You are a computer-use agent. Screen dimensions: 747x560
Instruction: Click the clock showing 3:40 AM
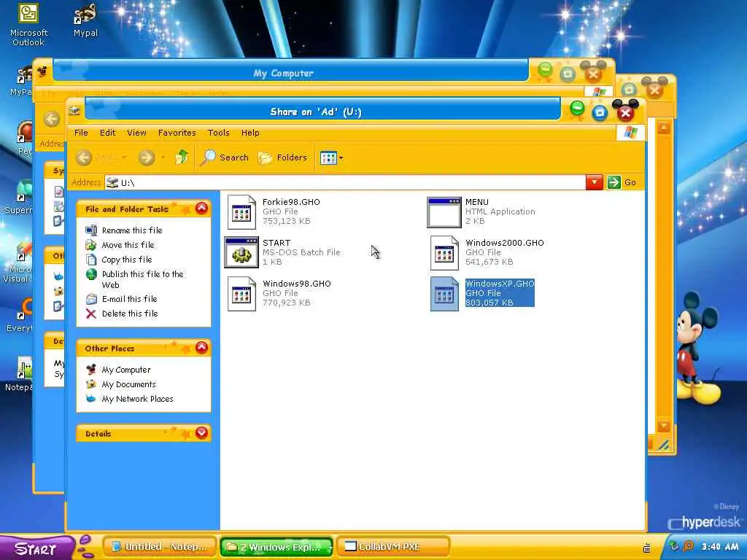click(720, 547)
